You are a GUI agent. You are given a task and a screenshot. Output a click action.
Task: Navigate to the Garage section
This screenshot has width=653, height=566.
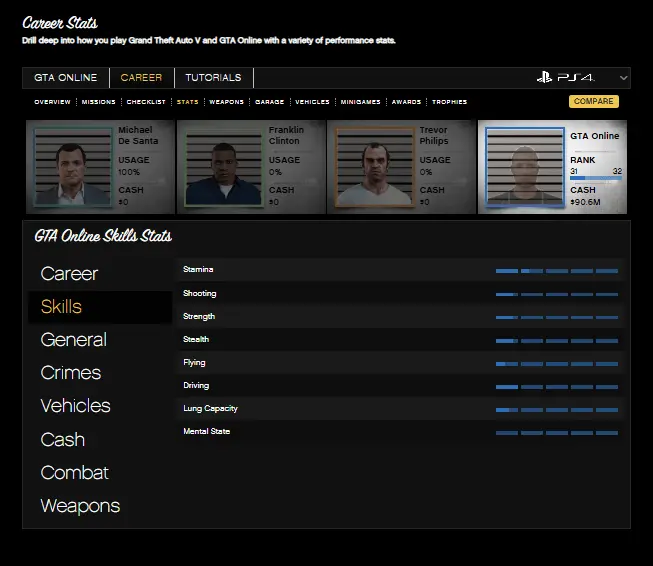pos(269,102)
